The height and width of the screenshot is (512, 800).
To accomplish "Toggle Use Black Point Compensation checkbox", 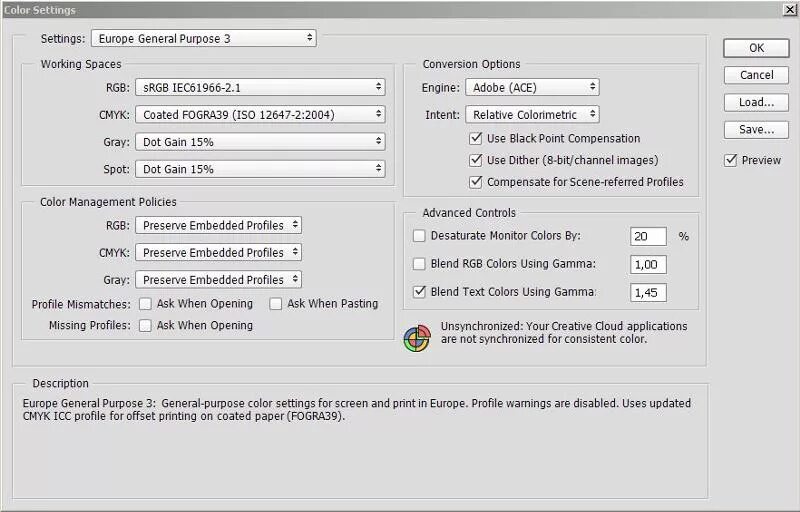I will point(476,138).
